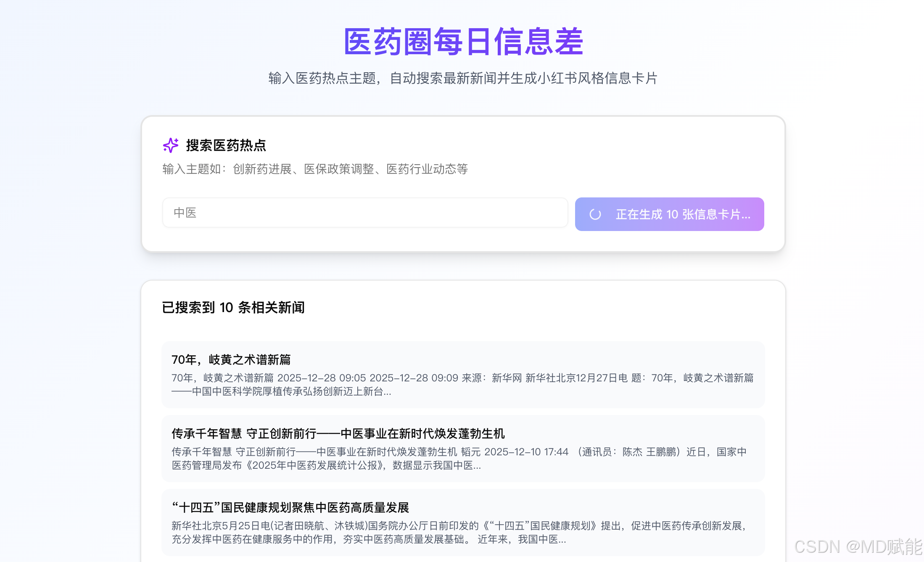
Task: Click the loading spinner in the generate button
Action: pyautogui.click(x=595, y=214)
